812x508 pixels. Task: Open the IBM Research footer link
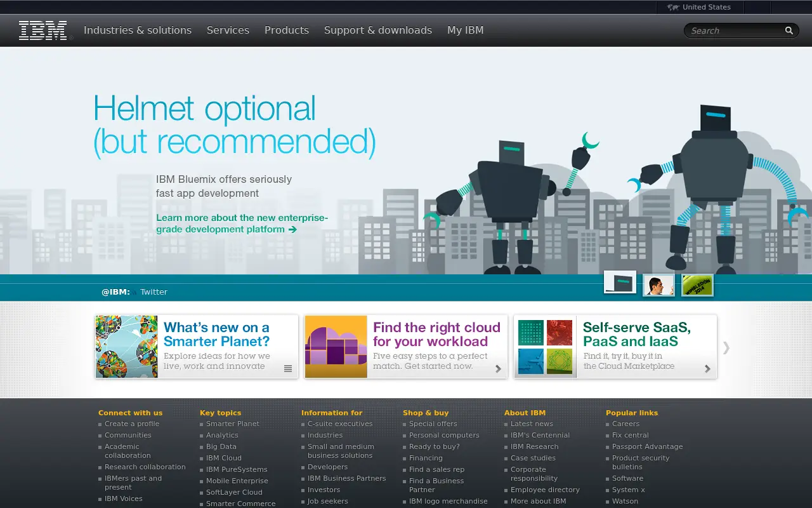535,447
